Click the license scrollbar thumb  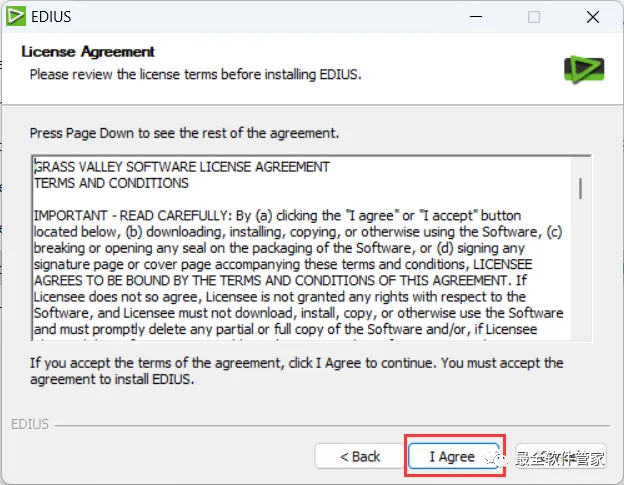point(581,188)
